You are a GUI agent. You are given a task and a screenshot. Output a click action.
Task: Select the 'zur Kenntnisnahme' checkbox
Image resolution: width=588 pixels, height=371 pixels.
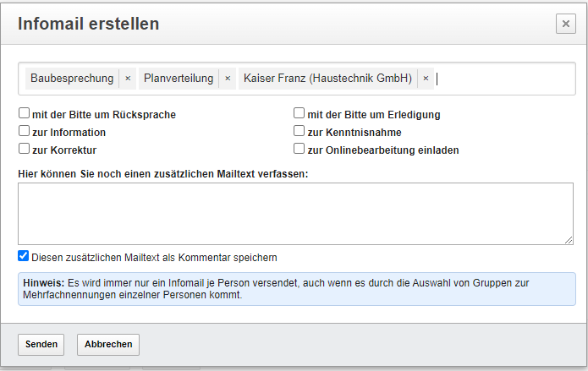[299, 132]
